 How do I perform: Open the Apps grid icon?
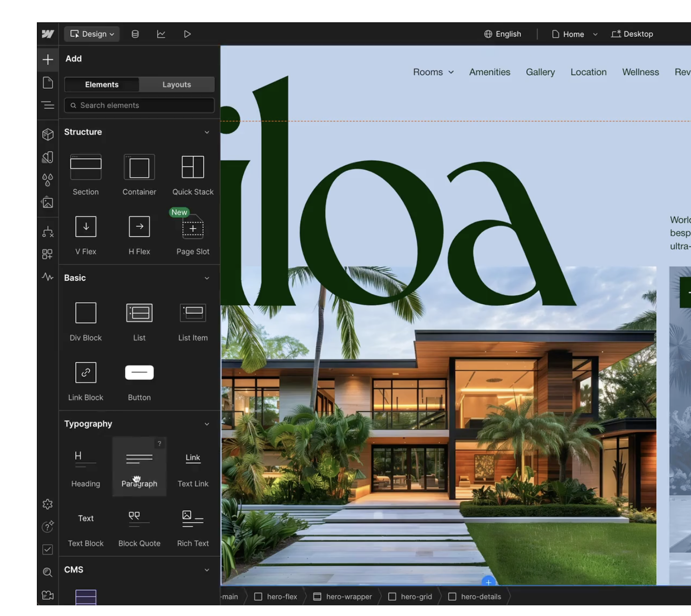(48, 254)
